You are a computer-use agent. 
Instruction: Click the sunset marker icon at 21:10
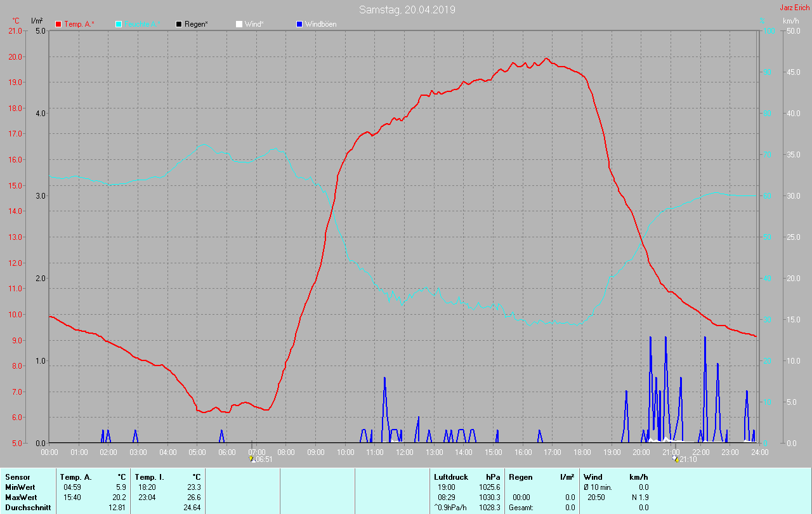675,459
